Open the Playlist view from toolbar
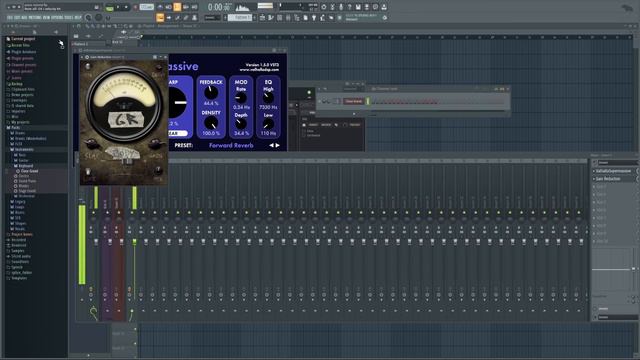Screen dimensions: 640x360 262,18
